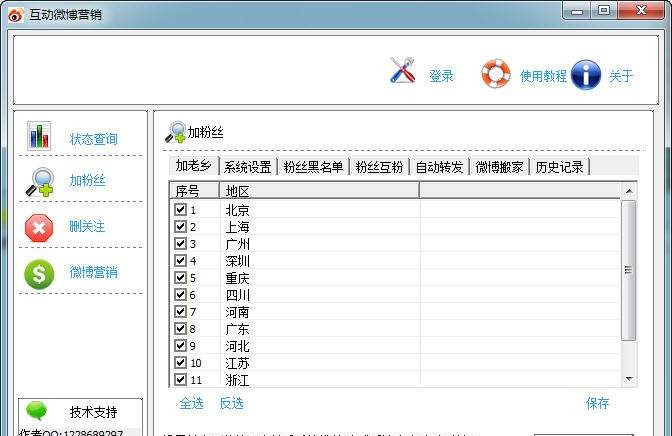Select the 深圳 region text
This screenshot has height=436, width=672.
point(237,261)
